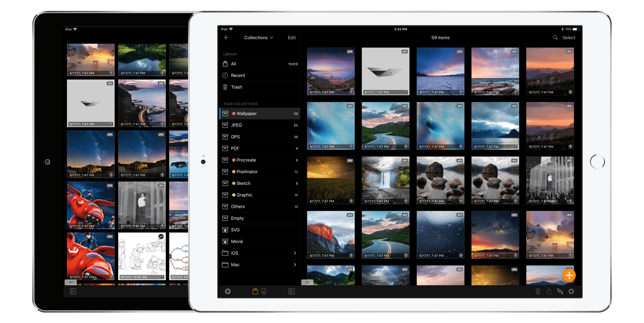Open the search magnifier icon
This screenshot has width=644, height=323.
pos(555,38)
